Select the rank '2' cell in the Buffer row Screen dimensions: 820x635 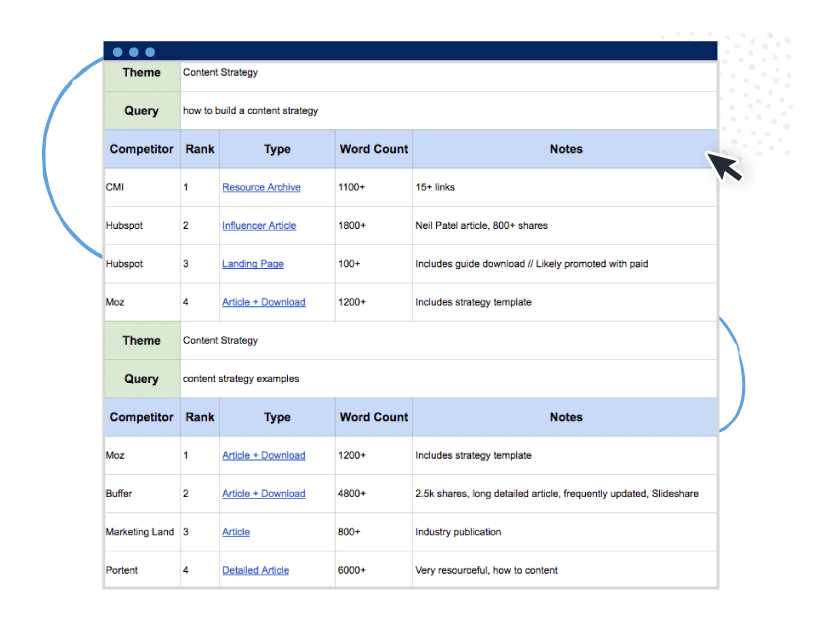click(x=200, y=493)
